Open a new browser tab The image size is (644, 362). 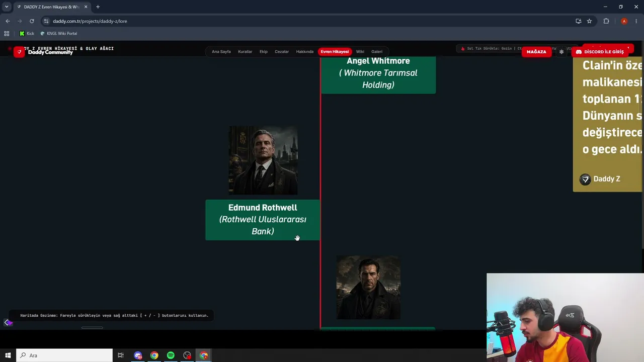click(98, 7)
